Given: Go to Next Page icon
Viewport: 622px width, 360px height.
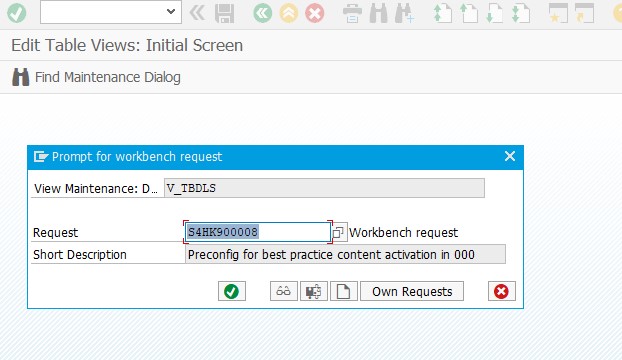Looking at the screenshot, I should point(494,13).
